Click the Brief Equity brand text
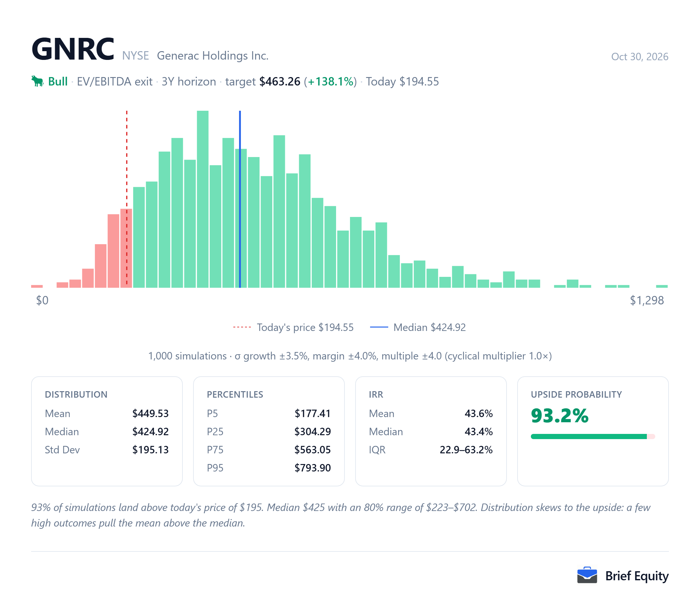The height and width of the screenshot is (601, 700). (637, 576)
